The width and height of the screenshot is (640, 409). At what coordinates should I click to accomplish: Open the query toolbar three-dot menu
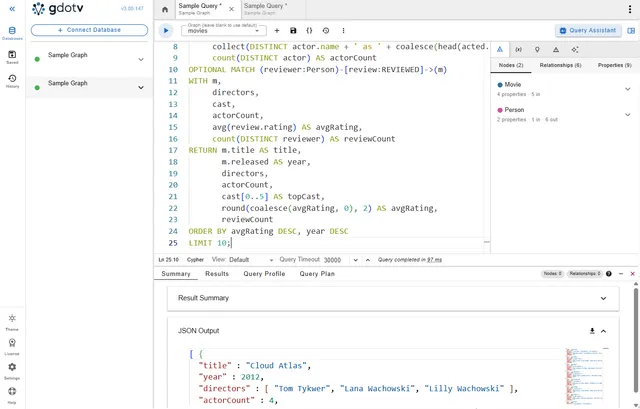pyautogui.click(x=343, y=31)
